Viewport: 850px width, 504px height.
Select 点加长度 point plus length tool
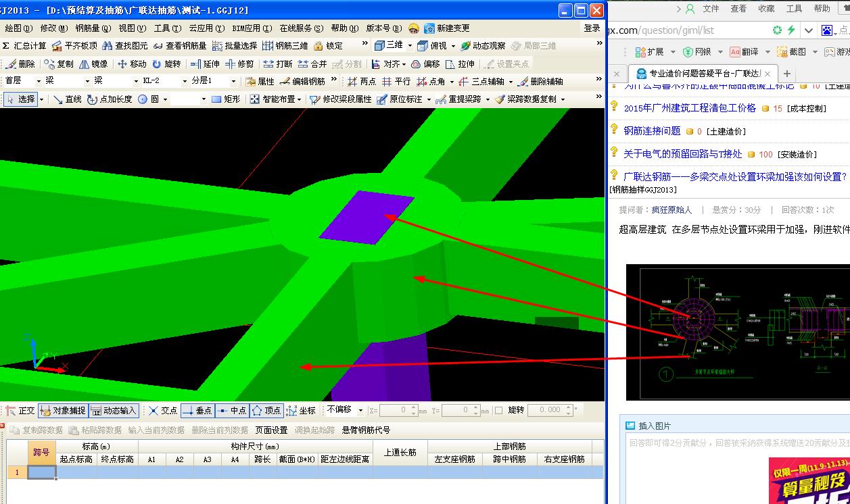pos(110,99)
